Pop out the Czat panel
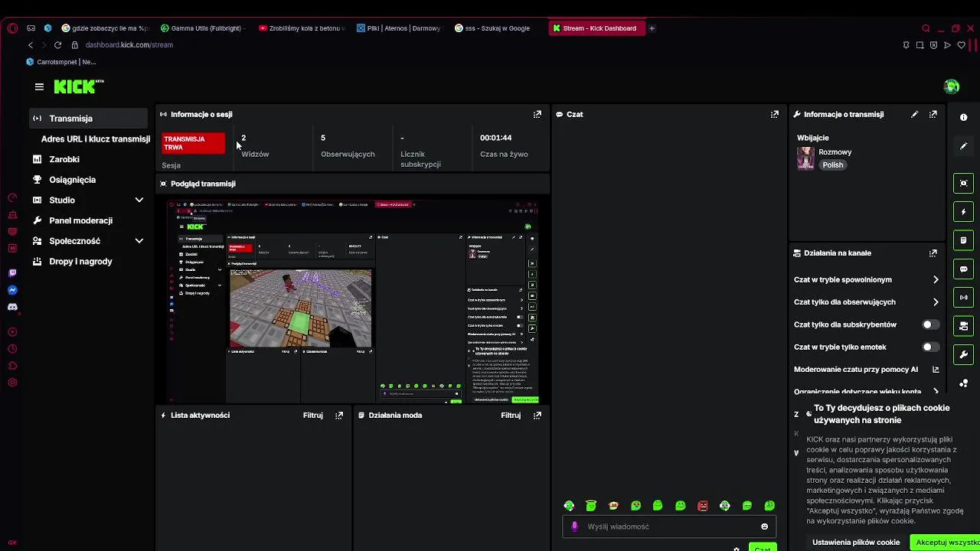 pyautogui.click(x=775, y=114)
